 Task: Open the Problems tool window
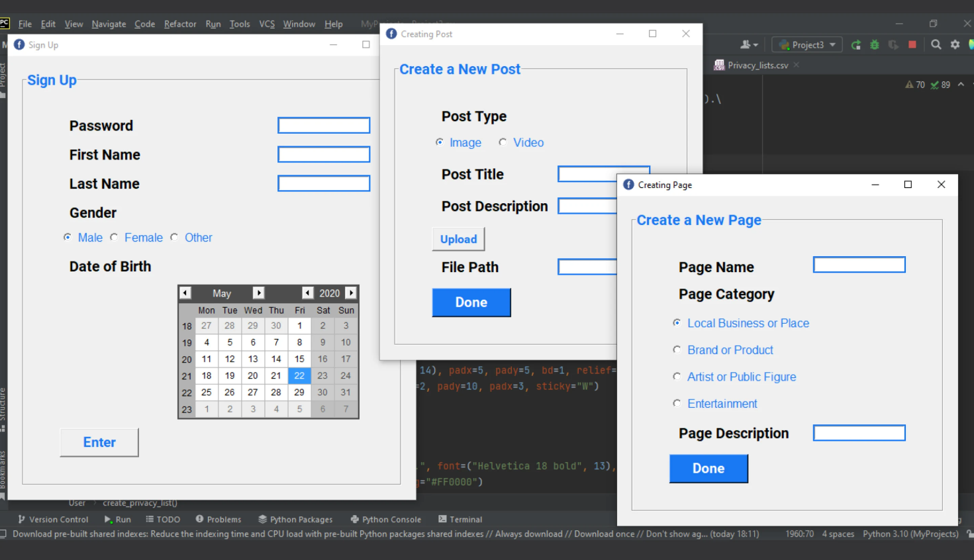coord(219,520)
